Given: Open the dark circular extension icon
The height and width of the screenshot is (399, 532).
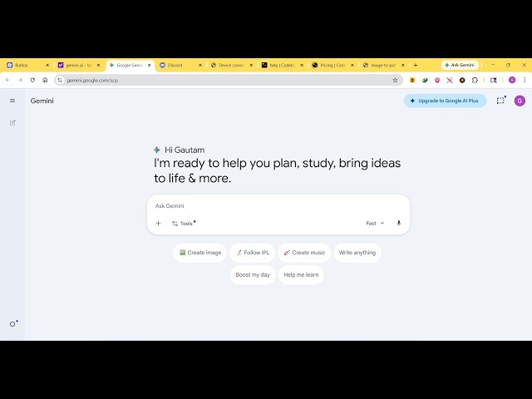Looking at the screenshot, I should (x=462, y=81).
